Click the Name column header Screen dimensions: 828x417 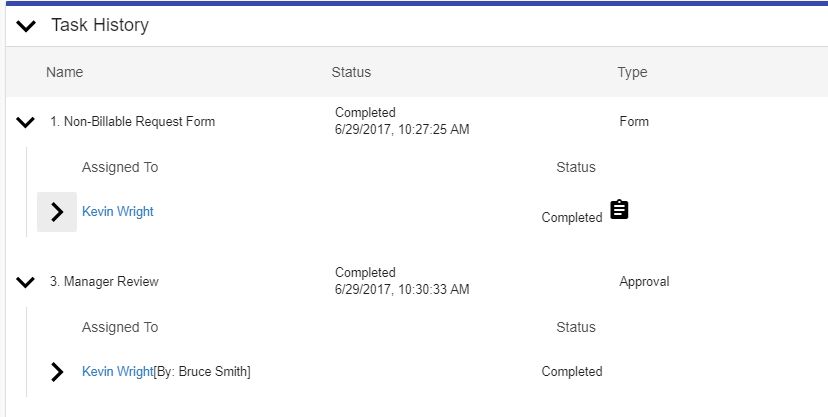click(x=64, y=72)
